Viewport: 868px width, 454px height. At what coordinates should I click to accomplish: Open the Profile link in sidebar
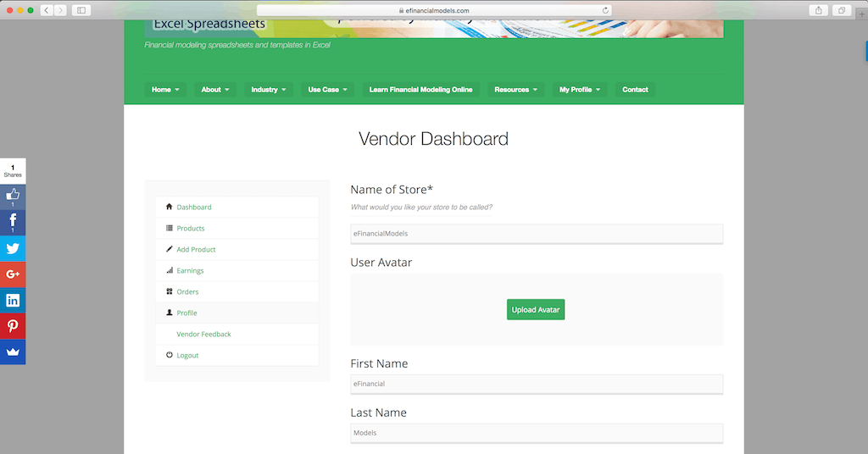(x=186, y=313)
